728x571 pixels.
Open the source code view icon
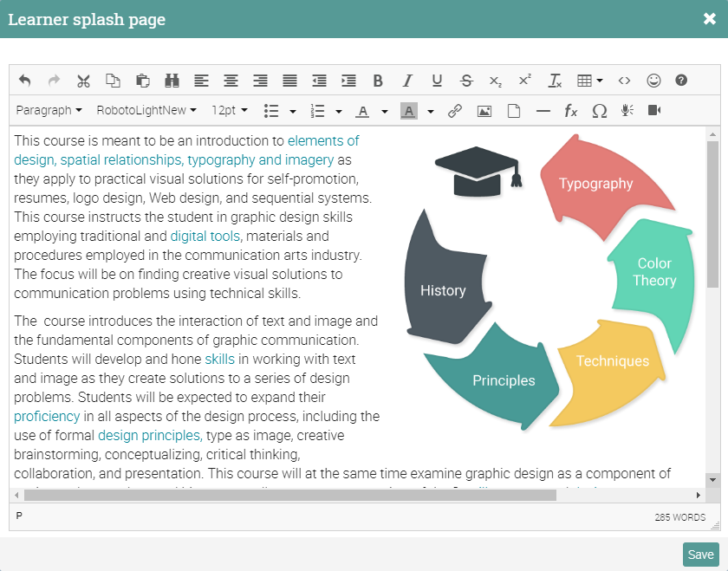[x=624, y=81]
